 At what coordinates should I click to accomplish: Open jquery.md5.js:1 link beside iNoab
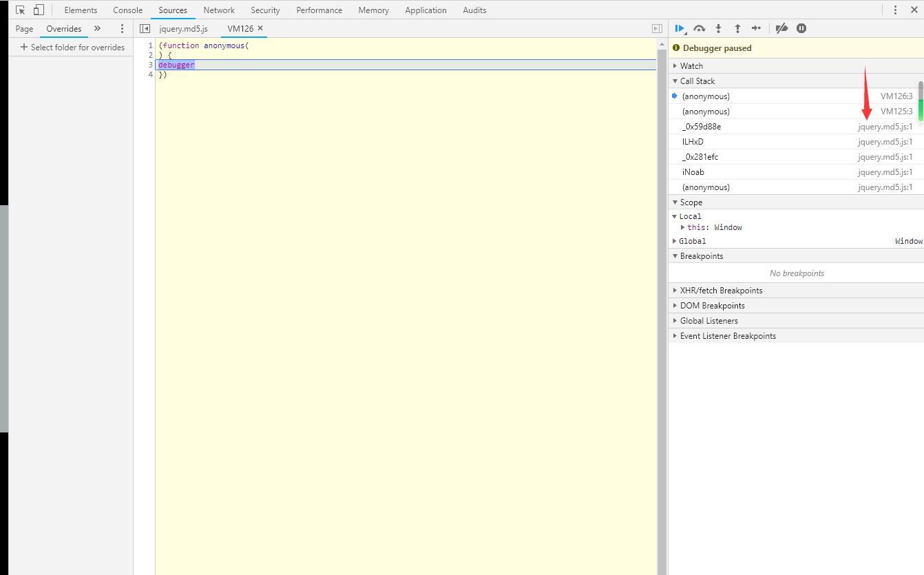[x=885, y=172]
